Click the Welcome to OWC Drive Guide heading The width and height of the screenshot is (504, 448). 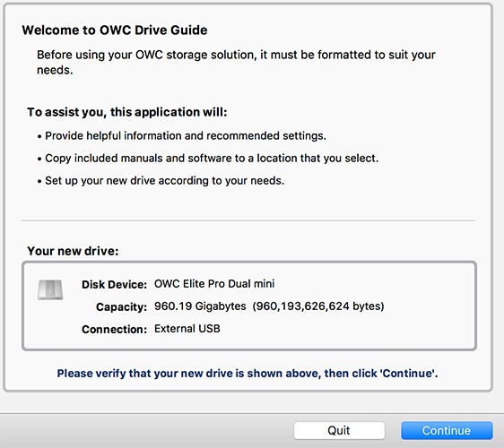click(115, 30)
